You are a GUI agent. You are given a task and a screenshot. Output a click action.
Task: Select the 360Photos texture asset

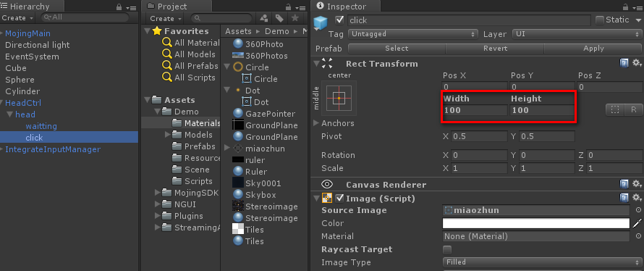pos(238,56)
